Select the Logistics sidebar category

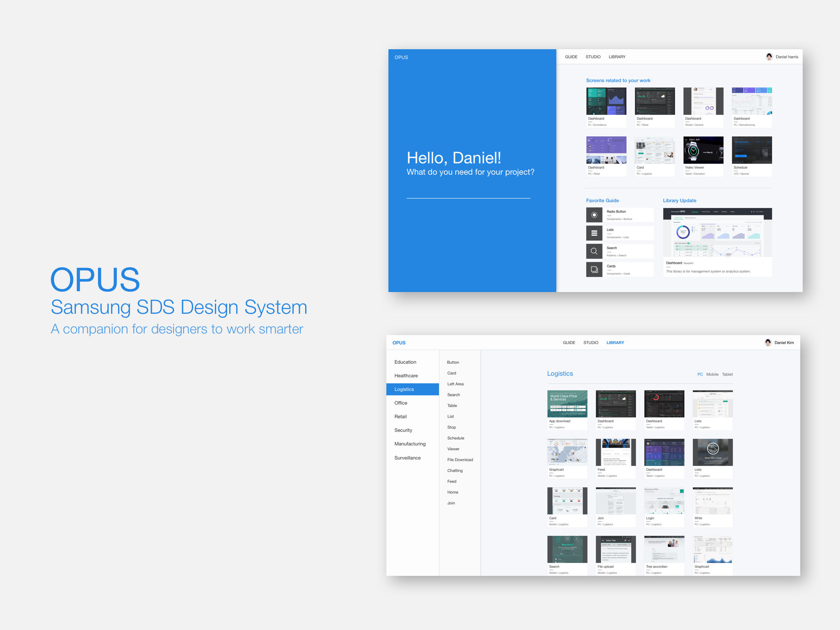pos(404,389)
